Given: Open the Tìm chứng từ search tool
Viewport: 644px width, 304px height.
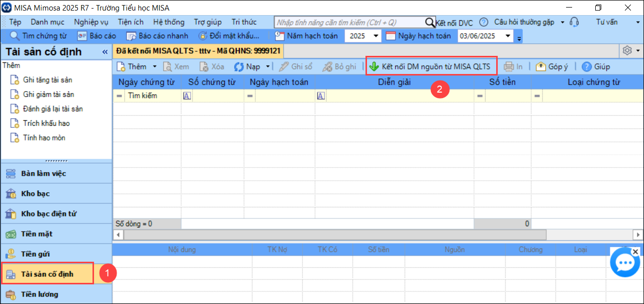Looking at the screenshot, I should (38, 36).
